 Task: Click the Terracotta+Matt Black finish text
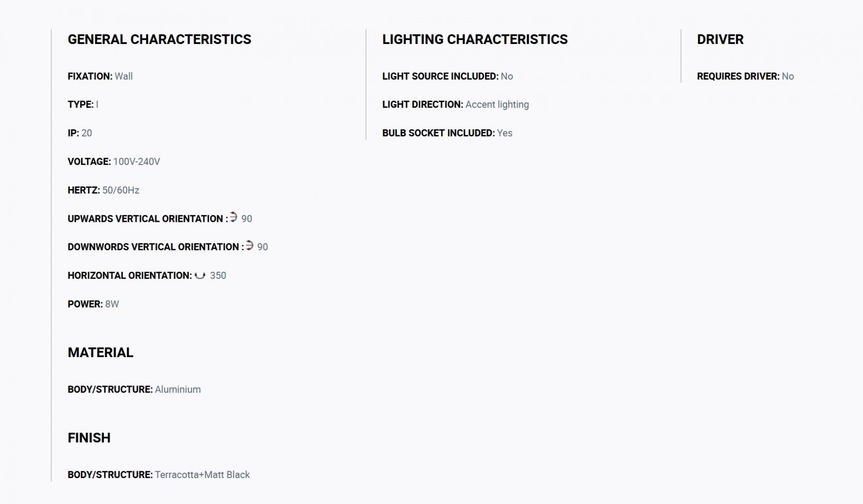(202, 475)
